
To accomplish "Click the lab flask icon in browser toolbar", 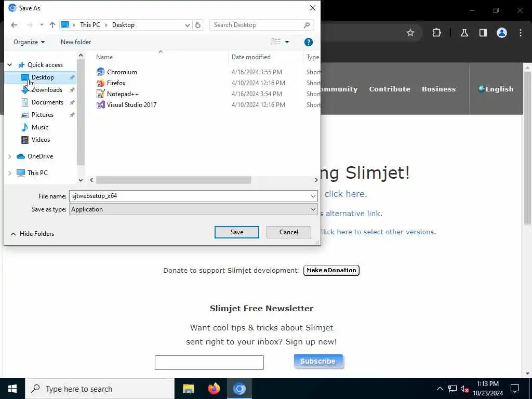I will (464, 33).
